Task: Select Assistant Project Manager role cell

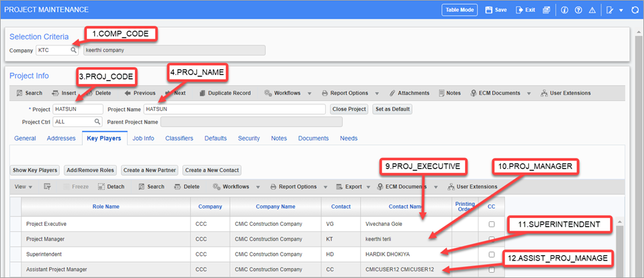Action: pyautogui.click(x=106, y=269)
